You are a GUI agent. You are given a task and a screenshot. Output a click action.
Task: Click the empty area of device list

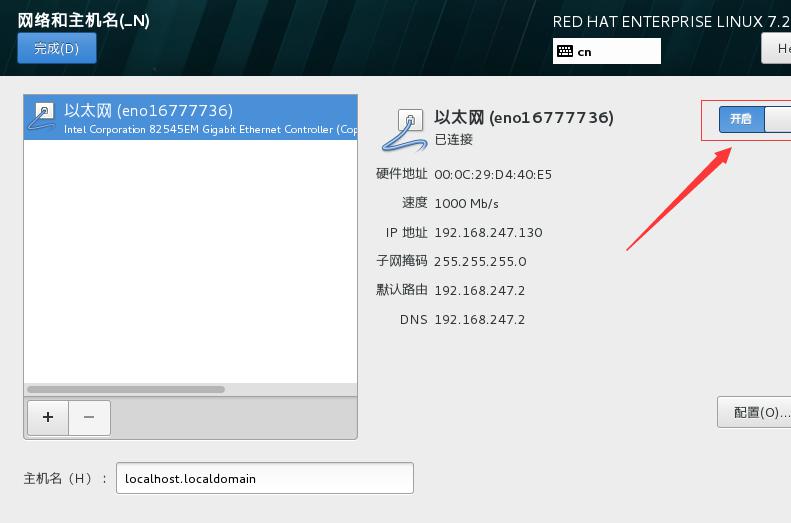(x=191, y=261)
